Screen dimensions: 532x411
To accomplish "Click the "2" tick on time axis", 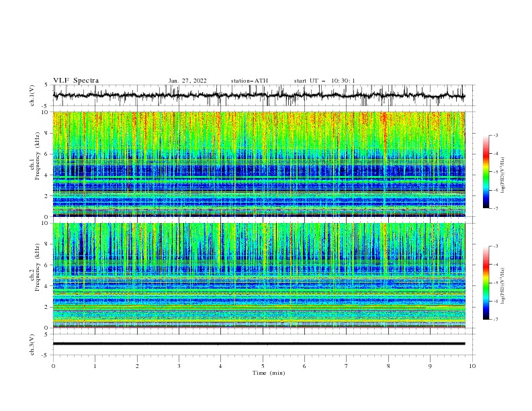I will [x=137, y=366].
